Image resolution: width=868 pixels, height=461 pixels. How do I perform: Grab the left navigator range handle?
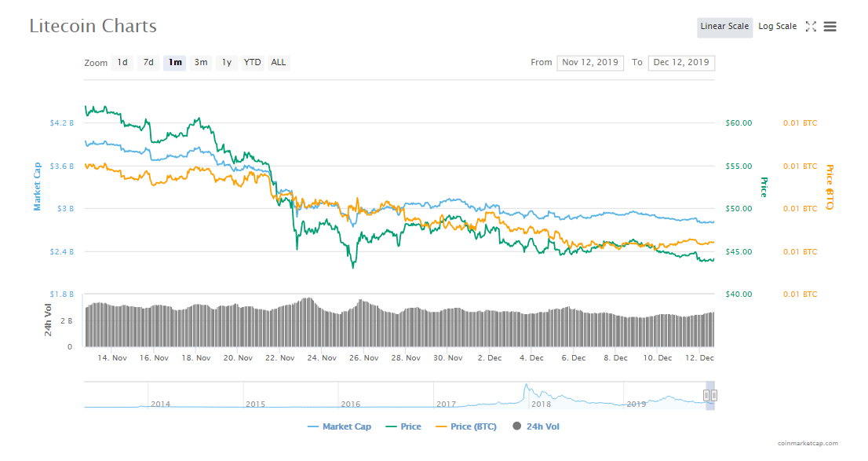click(706, 395)
